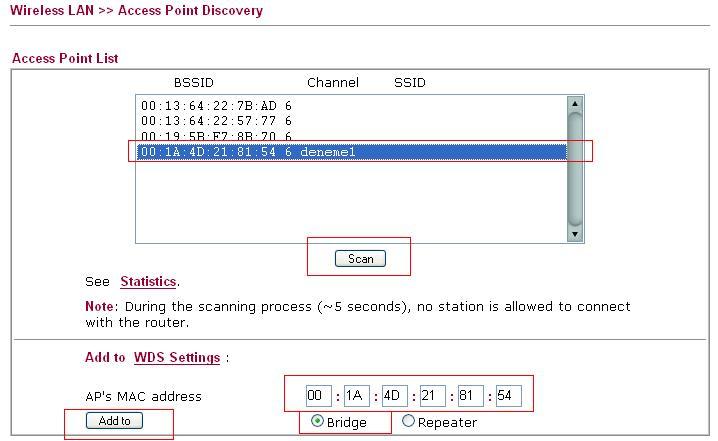The width and height of the screenshot is (718, 441).
Task: Click the first MAC address field containing 00
Action: (x=319, y=396)
